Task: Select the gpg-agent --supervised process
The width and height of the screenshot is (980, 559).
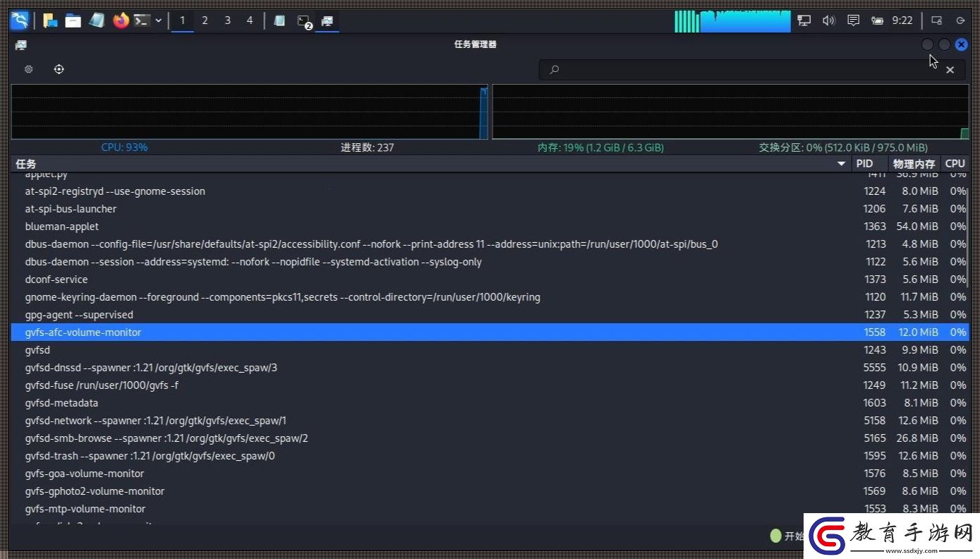Action: [x=490, y=315]
